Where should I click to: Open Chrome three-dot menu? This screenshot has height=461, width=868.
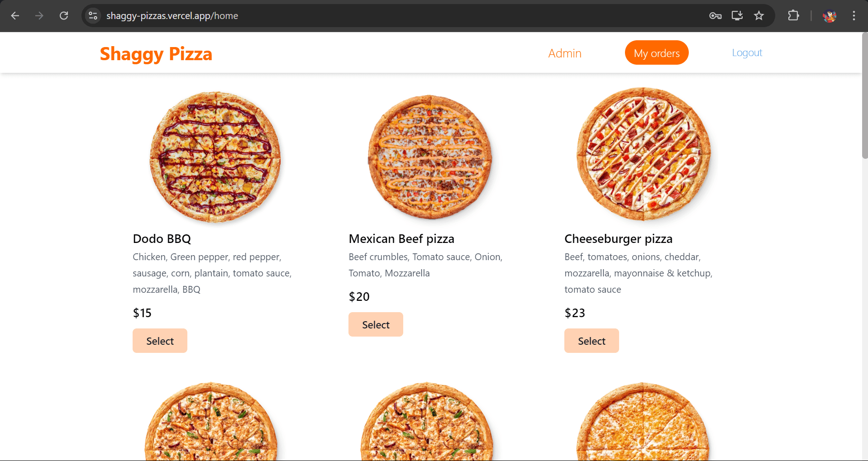click(854, 16)
